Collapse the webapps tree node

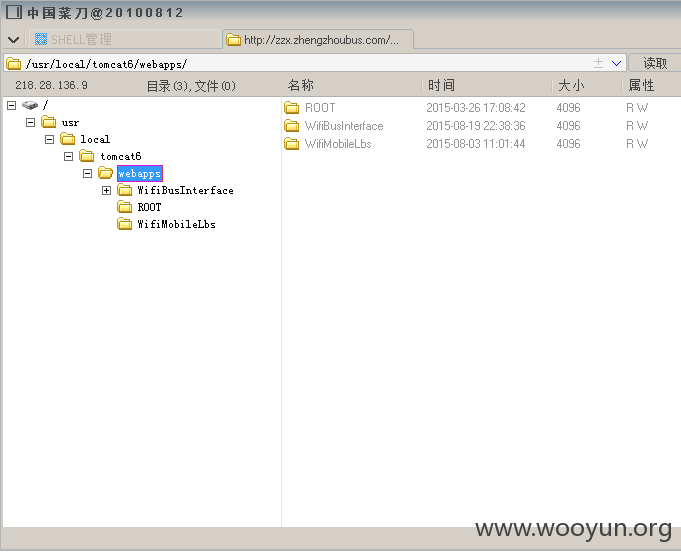[88, 173]
